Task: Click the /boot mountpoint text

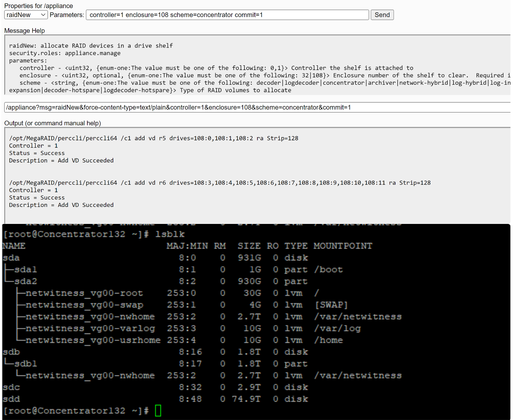Action: click(x=329, y=270)
